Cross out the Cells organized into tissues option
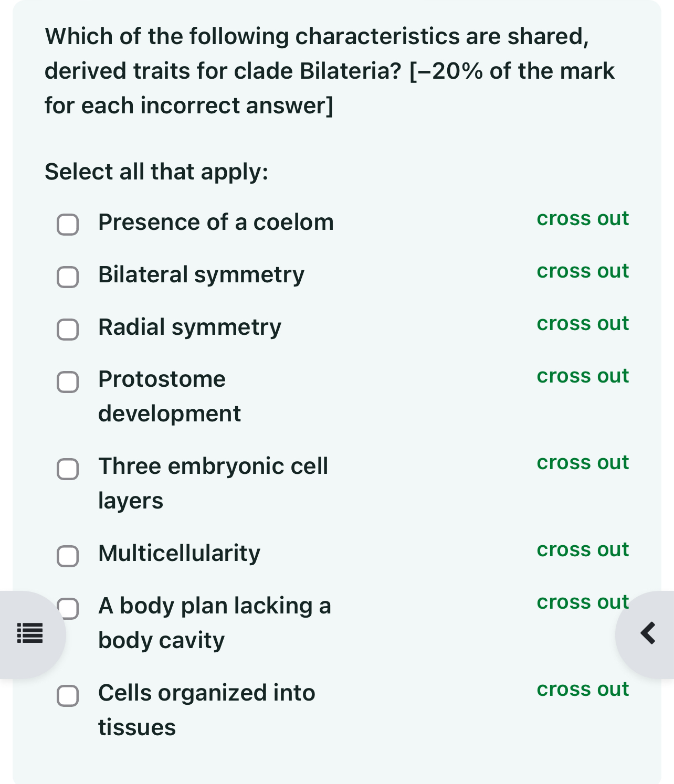 (x=582, y=690)
